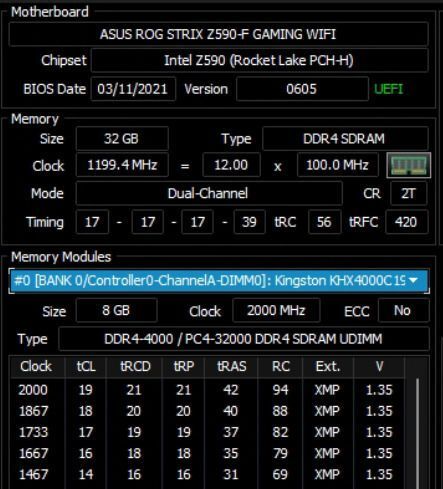Screen dimensions: 443x489
Task: Click module Type DDR4-4000 / PC4-32000 field
Action: click(x=244, y=339)
